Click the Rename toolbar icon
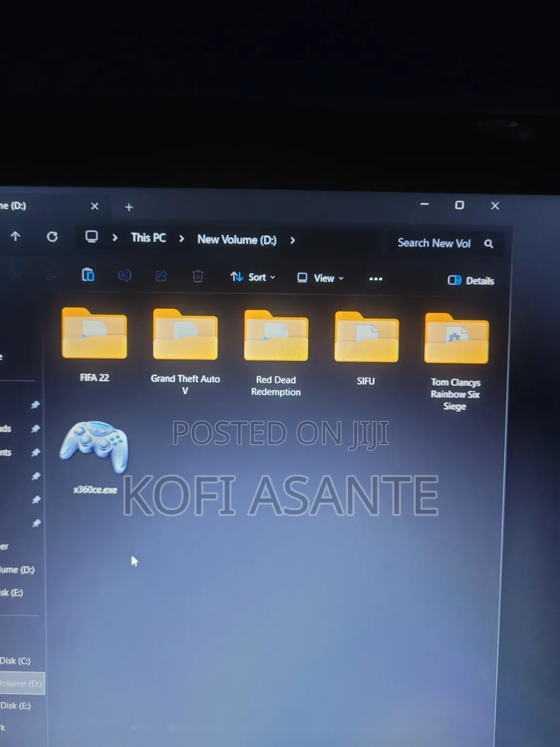 click(125, 275)
